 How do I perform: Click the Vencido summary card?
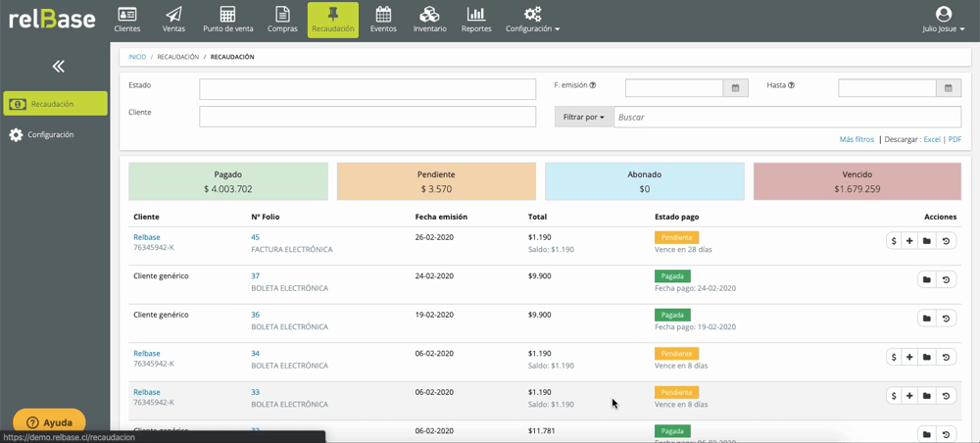pyautogui.click(x=857, y=182)
